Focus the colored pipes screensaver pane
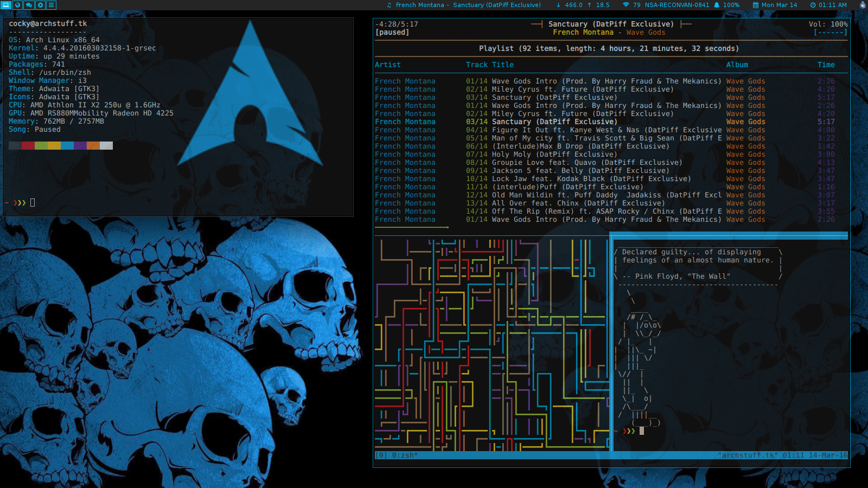 tap(491, 344)
